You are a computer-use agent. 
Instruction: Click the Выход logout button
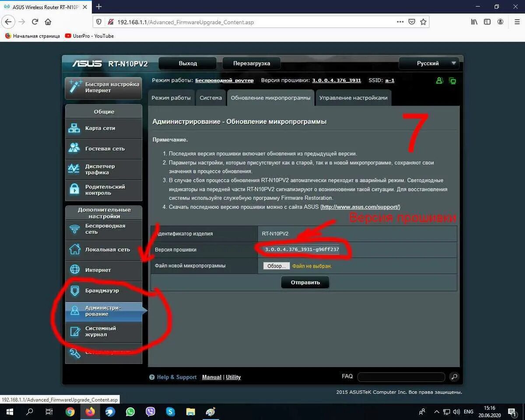[x=188, y=63]
